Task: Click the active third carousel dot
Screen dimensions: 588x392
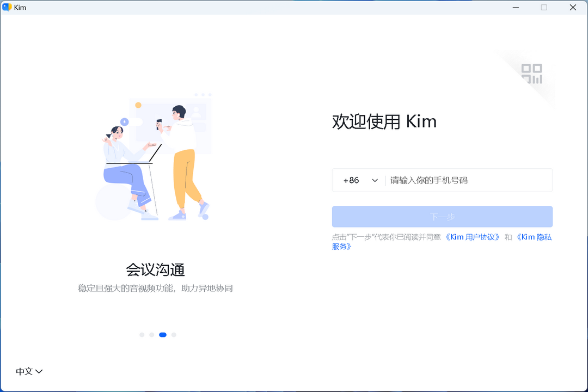Action: pos(163,335)
